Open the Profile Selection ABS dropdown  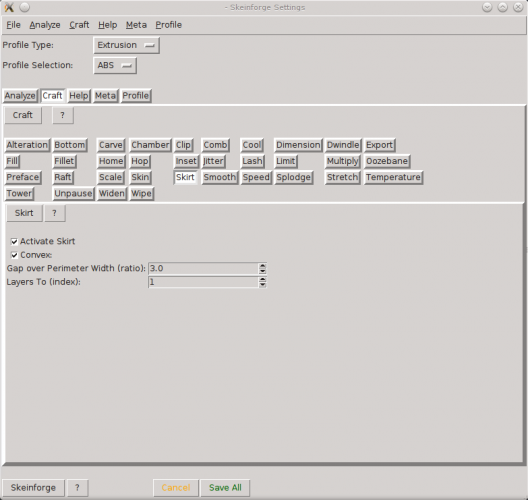click(x=115, y=65)
